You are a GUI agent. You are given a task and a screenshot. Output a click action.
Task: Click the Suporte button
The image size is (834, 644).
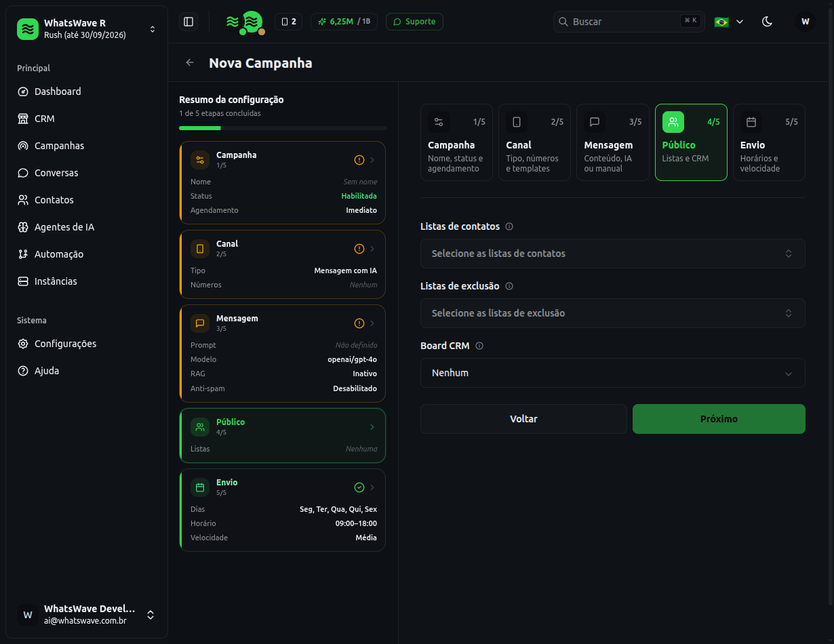coord(414,22)
